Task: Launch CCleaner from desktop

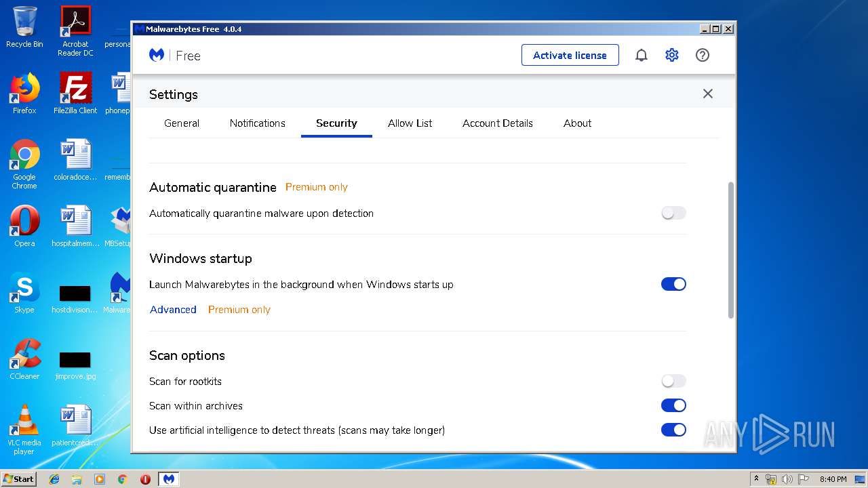Action: pos(24,359)
